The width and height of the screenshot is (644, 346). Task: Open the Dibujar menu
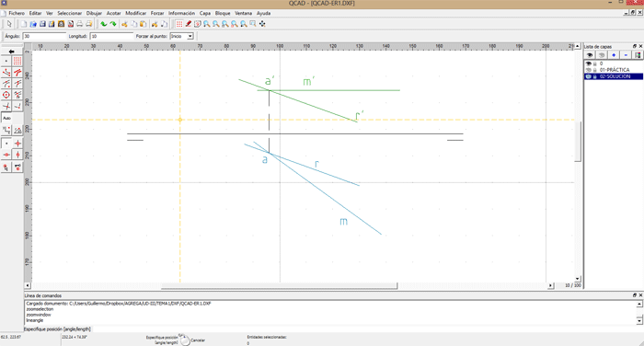94,13
